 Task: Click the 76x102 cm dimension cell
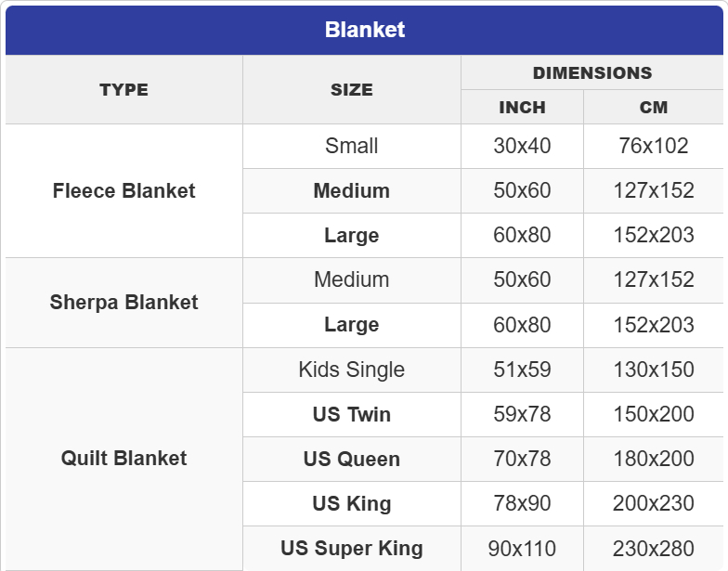tap(653, 147)
